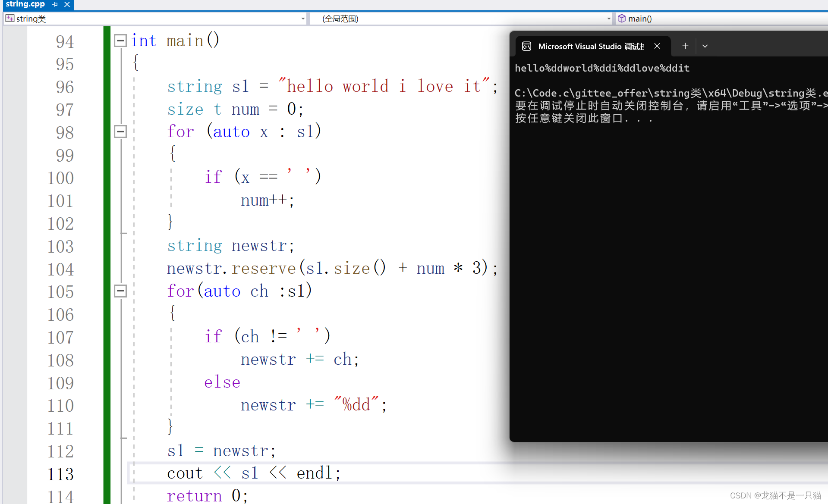Click line number 94 in the gutter
The width and height of the screenshot is (828, 504).
(x=65, y=42)
